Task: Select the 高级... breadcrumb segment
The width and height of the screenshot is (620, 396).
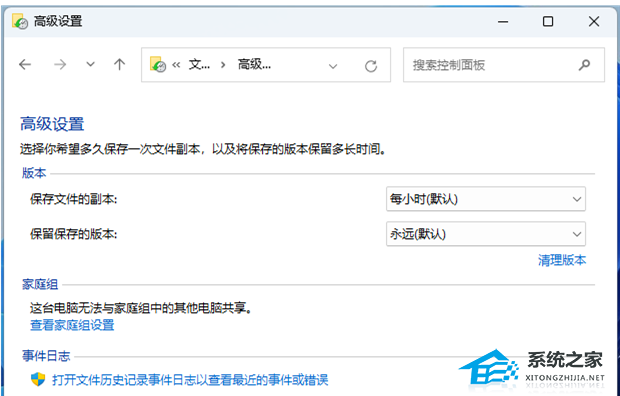Action: [254, 64]
